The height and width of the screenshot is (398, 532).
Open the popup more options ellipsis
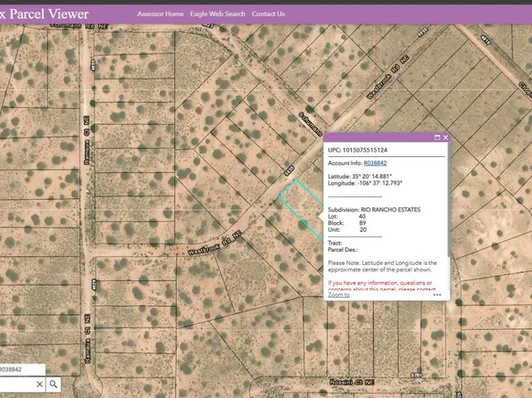437,294
